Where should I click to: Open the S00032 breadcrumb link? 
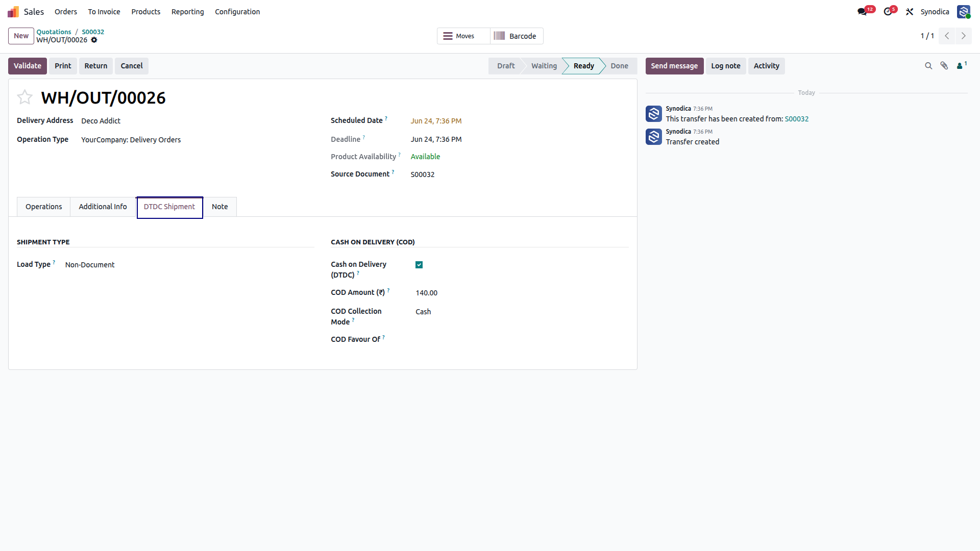(93, 32)
